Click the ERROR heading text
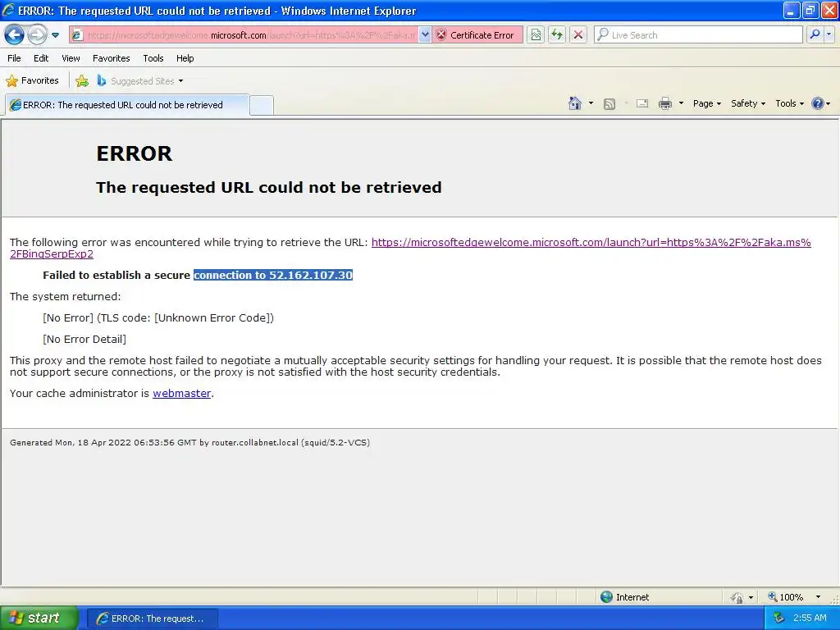 [x=134, y=153]
